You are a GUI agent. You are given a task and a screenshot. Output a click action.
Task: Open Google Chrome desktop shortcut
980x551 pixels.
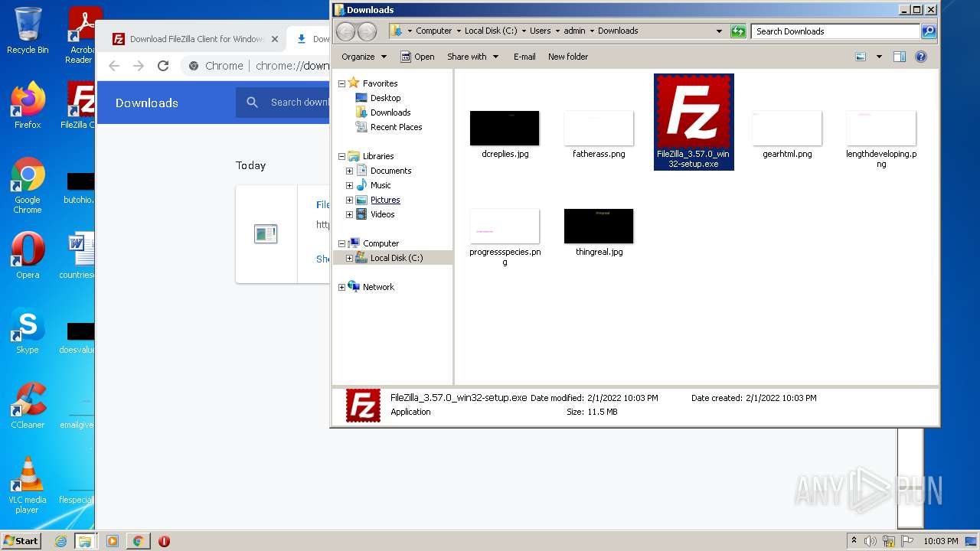[28, 185]
